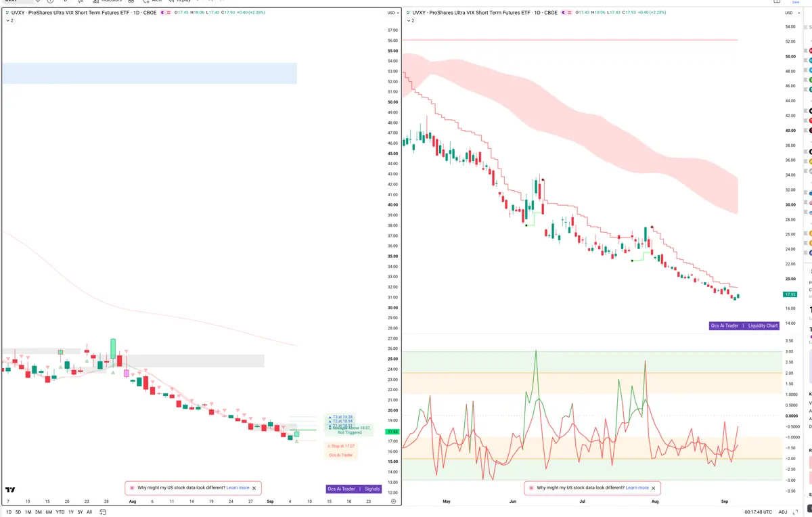Click the pink lines icon in left legend

(168, 13)
